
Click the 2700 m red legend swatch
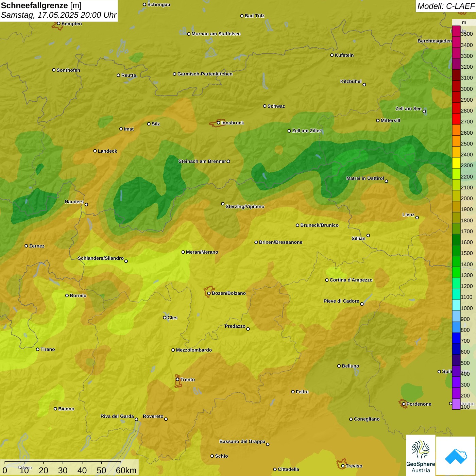click(x=456, y=119)
